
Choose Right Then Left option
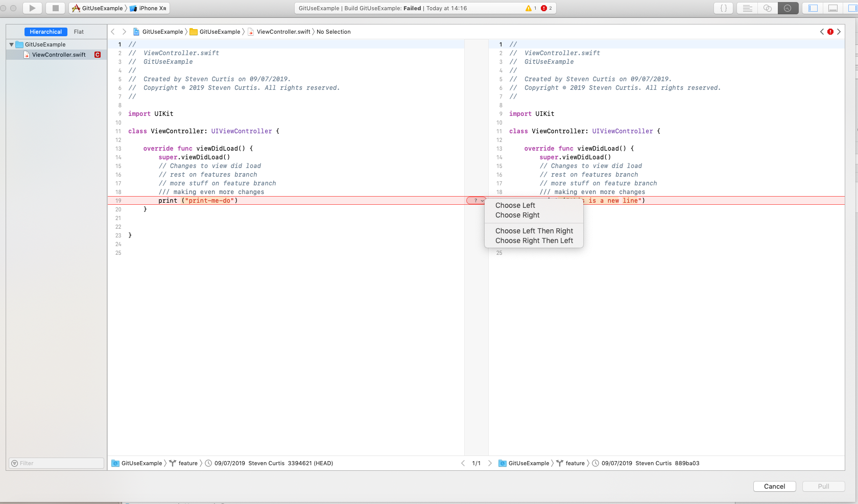(x=534, y=241)
